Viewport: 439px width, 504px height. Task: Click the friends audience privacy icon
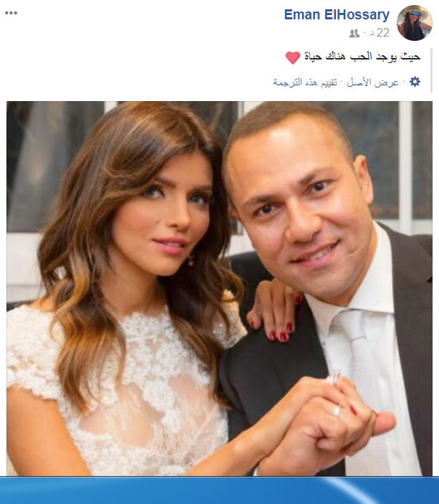(354, 34)
